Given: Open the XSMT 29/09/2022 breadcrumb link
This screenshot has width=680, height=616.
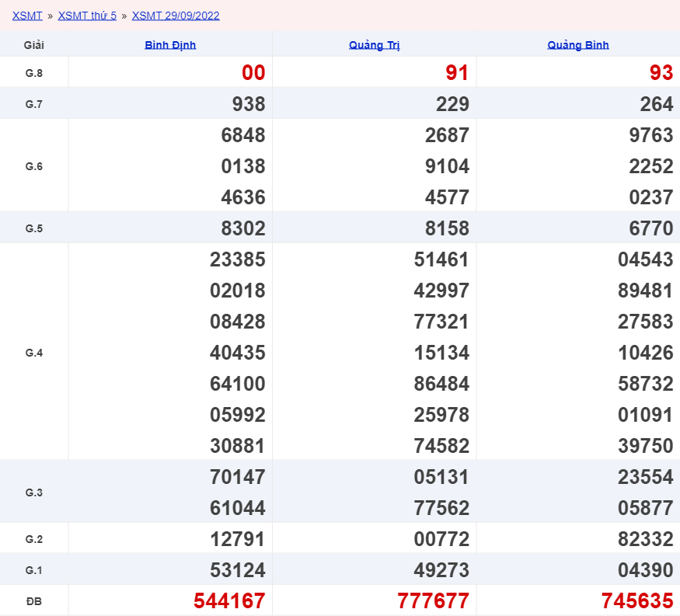Looking at the screenshot, I should point(176,16).
